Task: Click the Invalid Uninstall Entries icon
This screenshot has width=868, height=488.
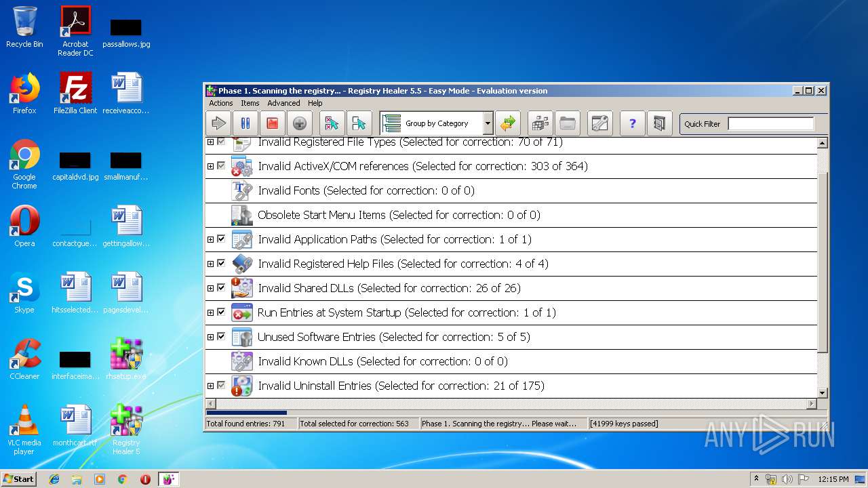Action: click(x=241, y=386)
